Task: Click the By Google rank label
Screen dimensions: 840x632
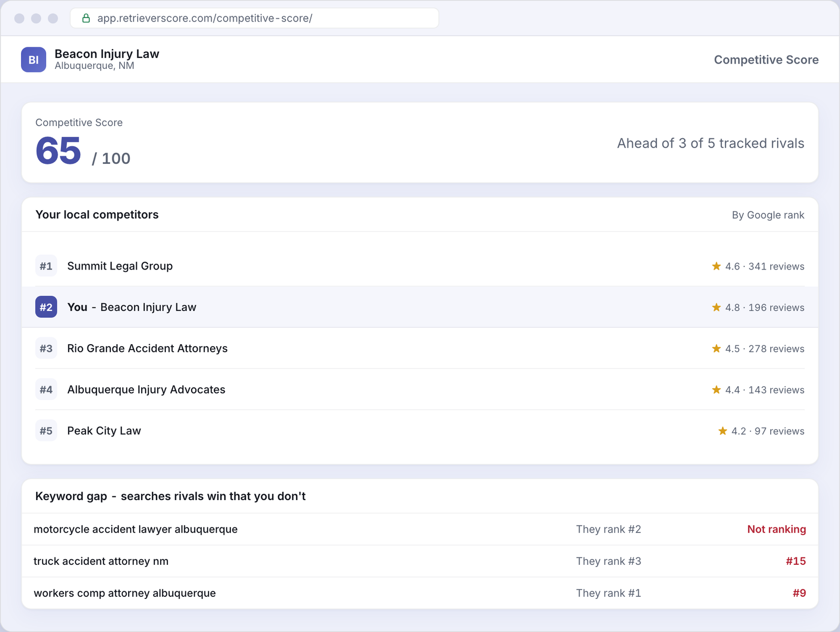Action: 768,215
